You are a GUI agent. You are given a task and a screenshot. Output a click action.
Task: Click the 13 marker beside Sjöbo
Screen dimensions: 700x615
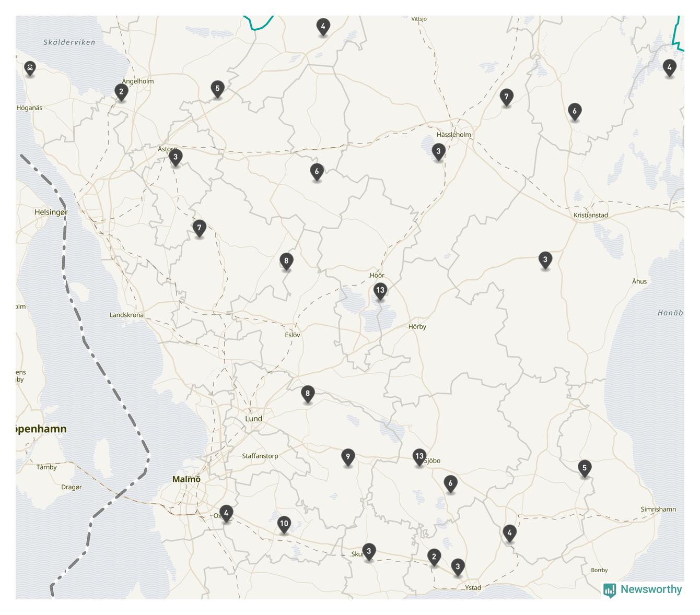(419, 457)
